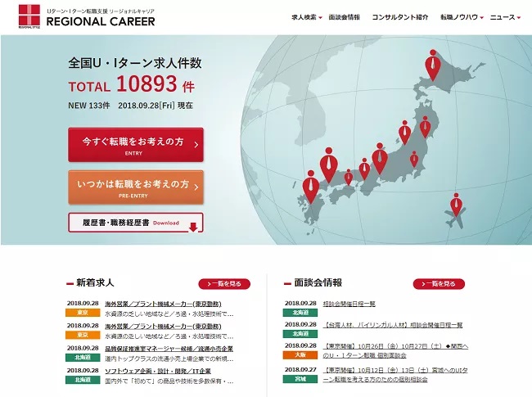Click the red 今すぐ転職をお考えの方 ENTRY button

pyautogui.click(x=136, y=145)
